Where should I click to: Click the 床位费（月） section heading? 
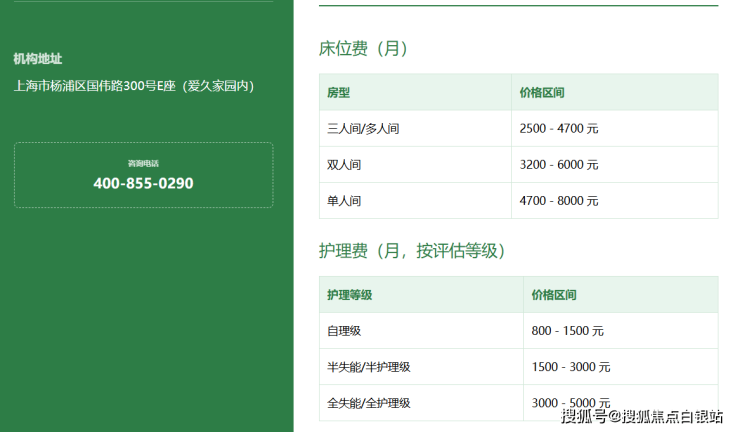tap(363, 48)
